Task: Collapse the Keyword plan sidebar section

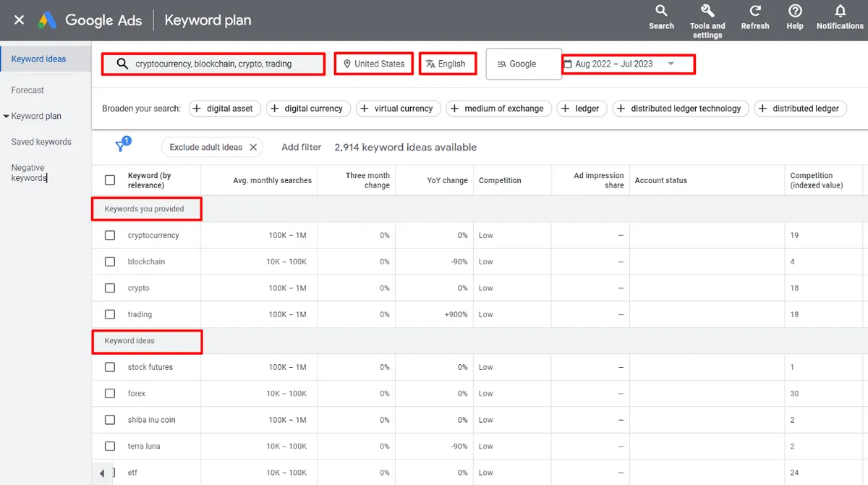Action: (x=7, y=116)
